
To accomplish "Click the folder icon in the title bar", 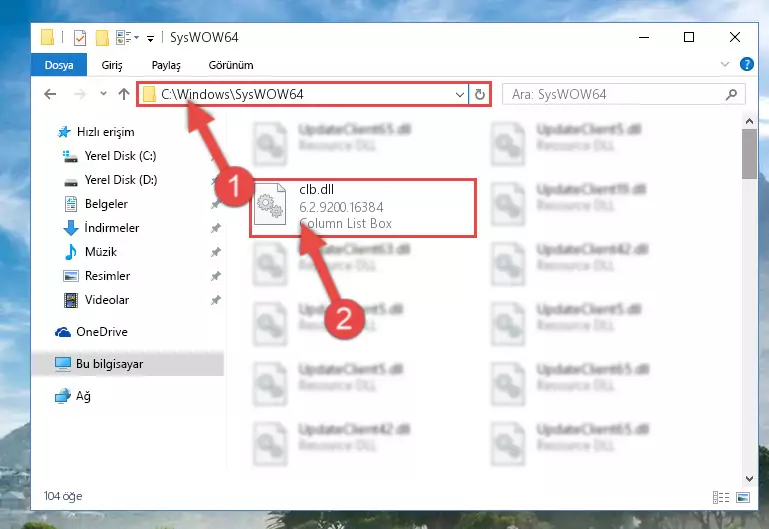I will coord(47,37).
